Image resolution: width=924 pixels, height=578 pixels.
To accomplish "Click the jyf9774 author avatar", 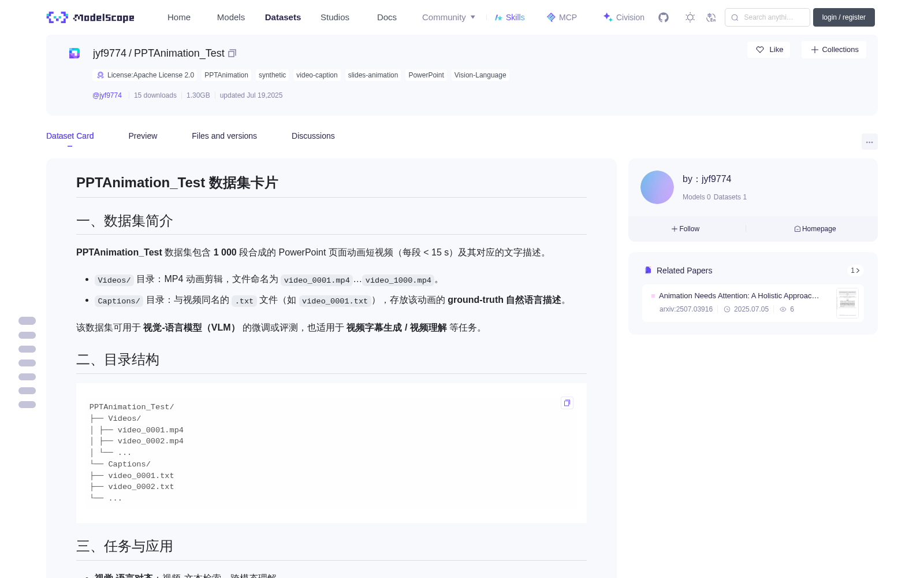I will click(657, 187).
